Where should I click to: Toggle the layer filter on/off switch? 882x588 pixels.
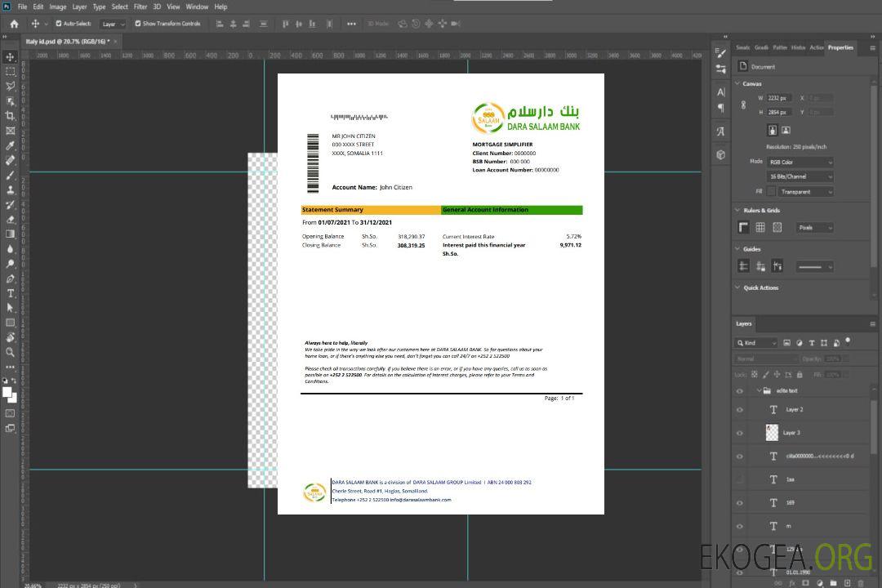click(848, 341)
